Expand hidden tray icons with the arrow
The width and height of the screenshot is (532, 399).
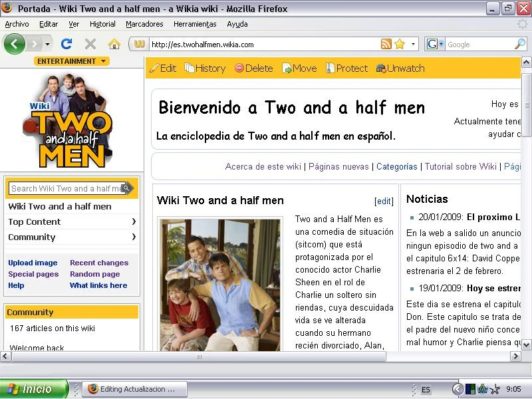[458, 389]
